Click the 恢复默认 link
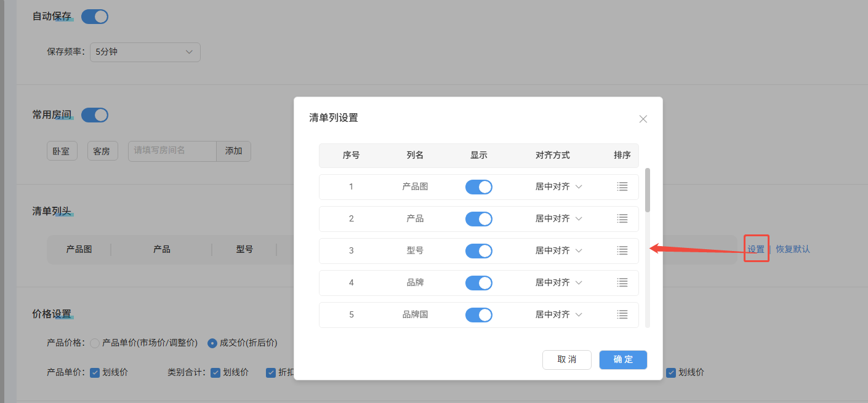 click(793, 249)
